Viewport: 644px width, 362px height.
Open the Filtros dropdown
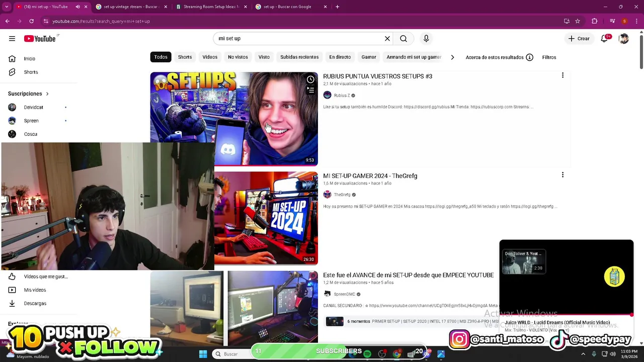[x=549, y=57]
